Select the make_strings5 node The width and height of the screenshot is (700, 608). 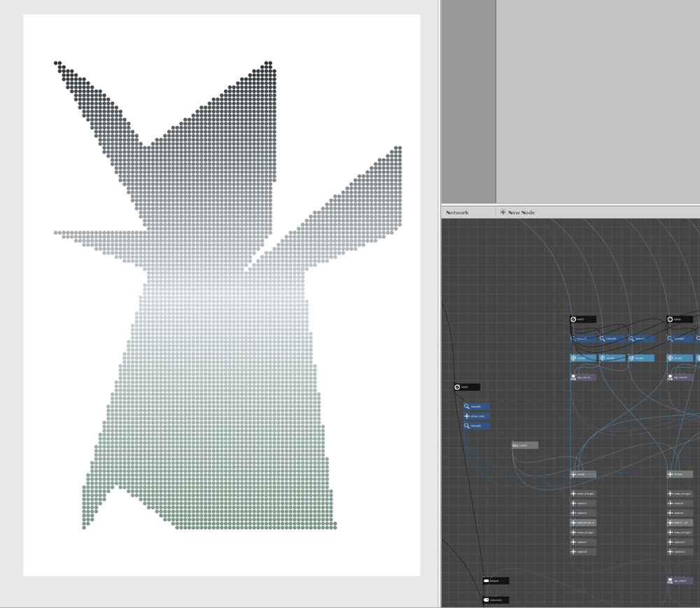click(x=680, y=532)
